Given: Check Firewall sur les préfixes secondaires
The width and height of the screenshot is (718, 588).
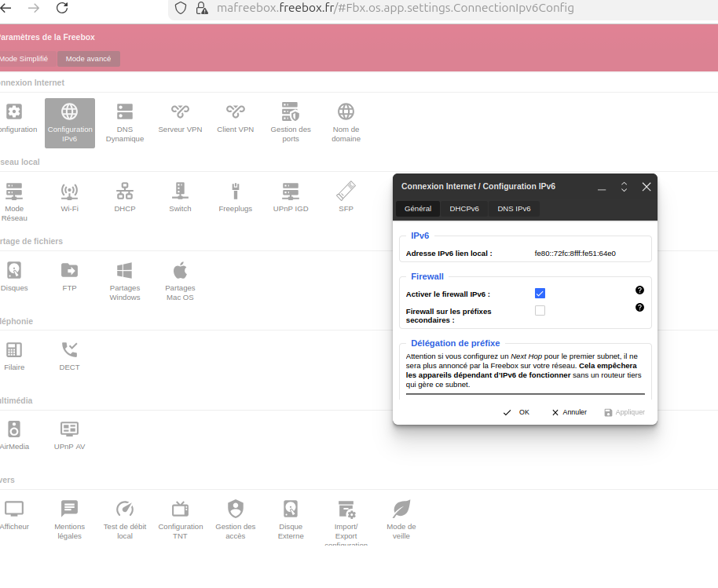Looking at the screenshot, I should point(540,311).
